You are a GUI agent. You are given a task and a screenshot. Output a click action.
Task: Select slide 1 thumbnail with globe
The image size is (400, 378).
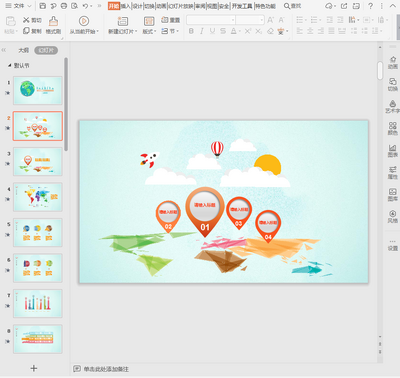click(38, 90)
